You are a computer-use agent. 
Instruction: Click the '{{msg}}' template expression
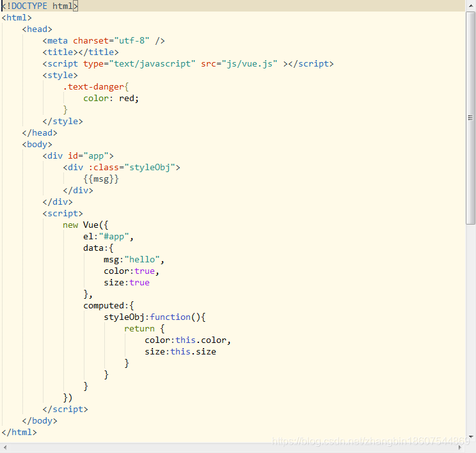[101, 179]
